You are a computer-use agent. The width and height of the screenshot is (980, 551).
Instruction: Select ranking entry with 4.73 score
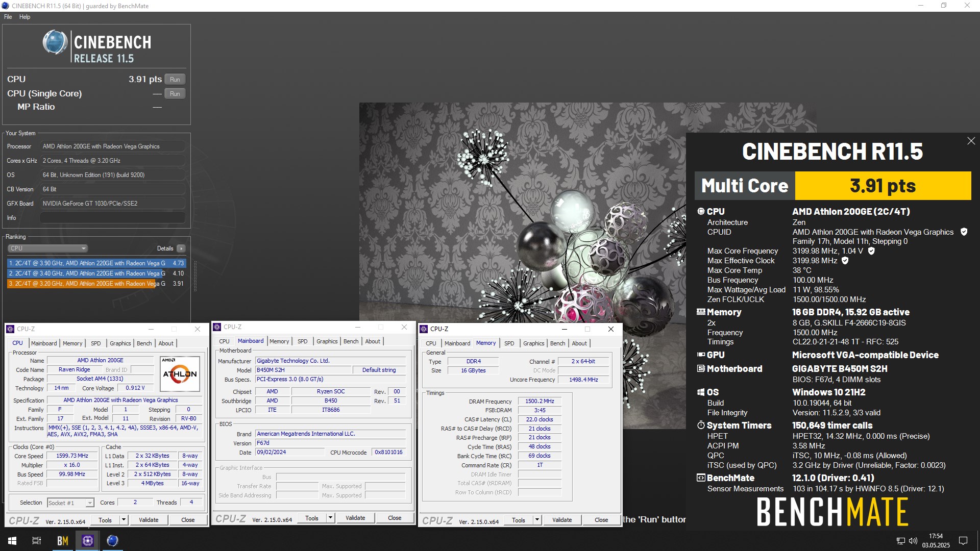(x=96, y=263)
